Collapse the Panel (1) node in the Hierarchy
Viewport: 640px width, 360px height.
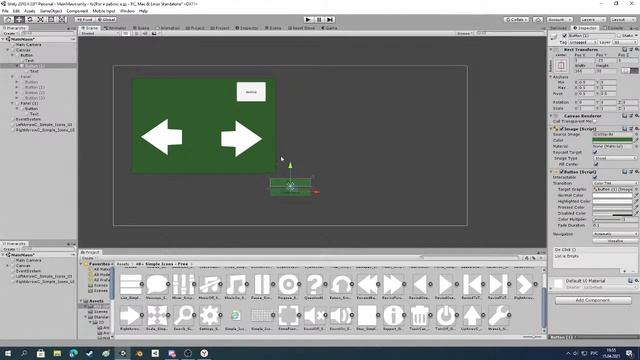pyautogui.click(x=12, y=103)
